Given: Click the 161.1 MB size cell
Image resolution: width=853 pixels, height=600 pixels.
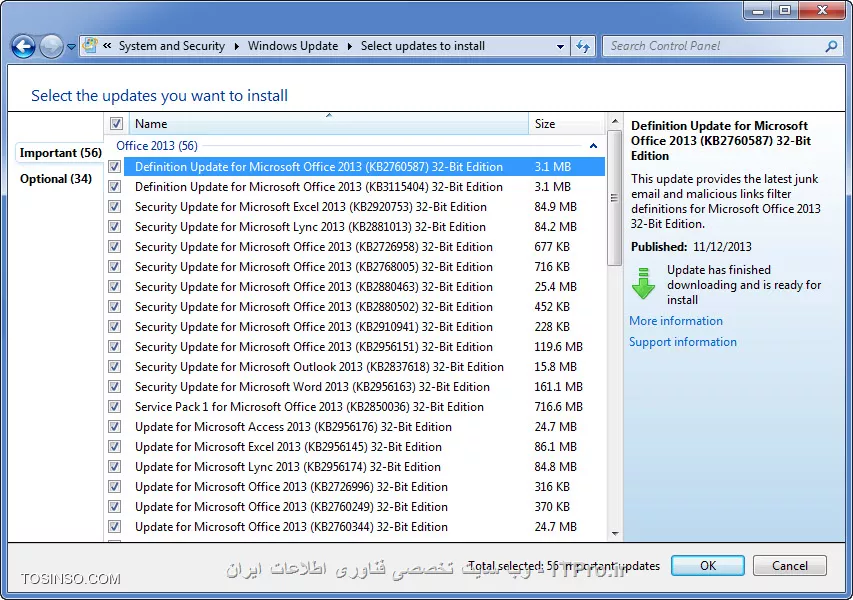Looking at the screenshot, I should 558,386.
